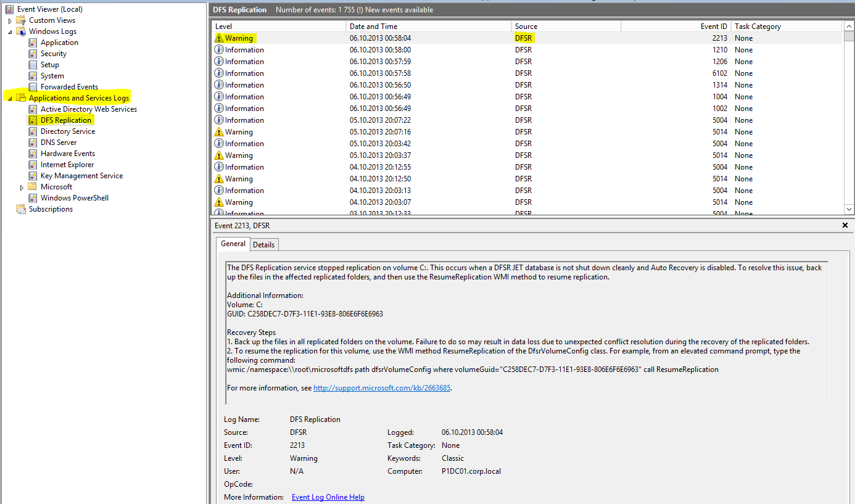Image resolution: width=855 pixels, height=504 pixels.
Task: Select the Warning dated 04.10.2013 20:03:07
Action: (527, 202)
